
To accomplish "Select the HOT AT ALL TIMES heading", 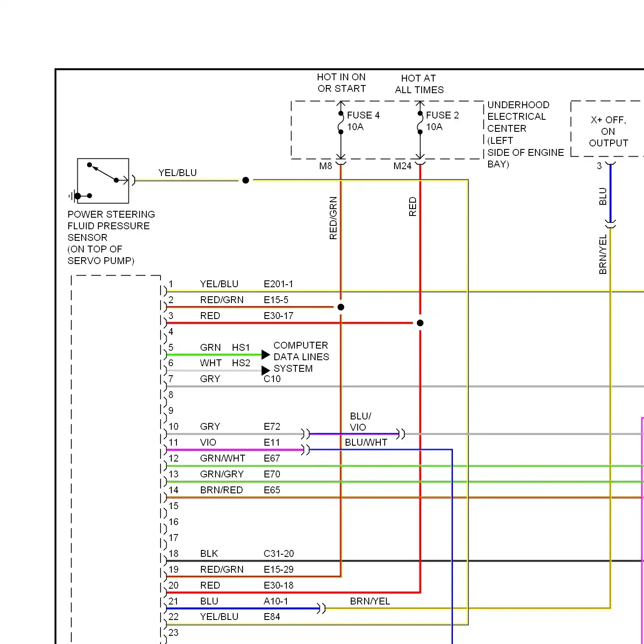I will click(419, 84).
